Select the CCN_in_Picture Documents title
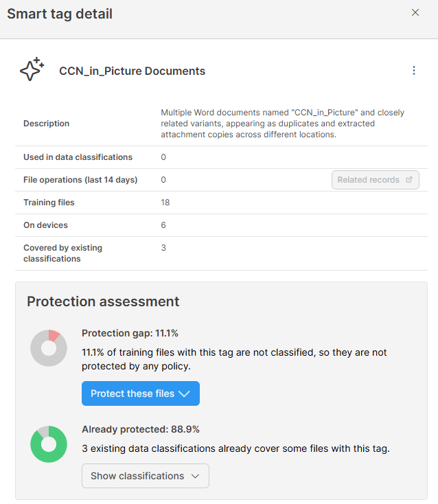The width and height of the screenshot is (438, 504). click(132, 71)
